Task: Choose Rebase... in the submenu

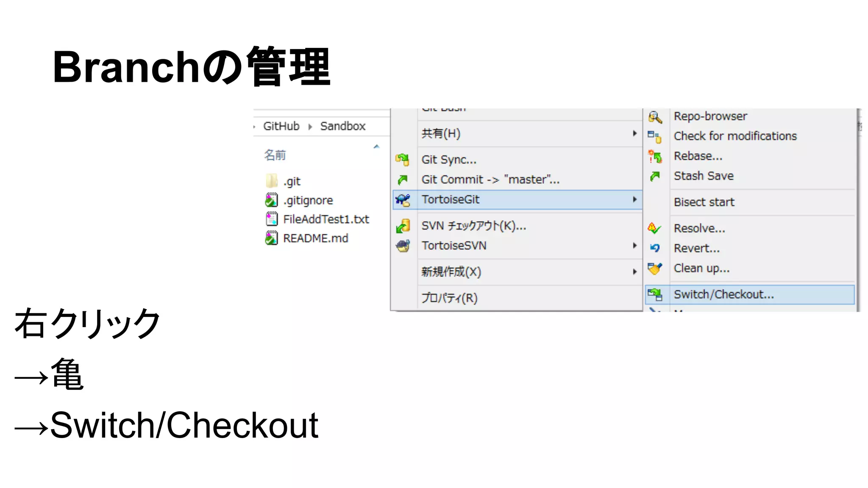Action: coord(750,156)
